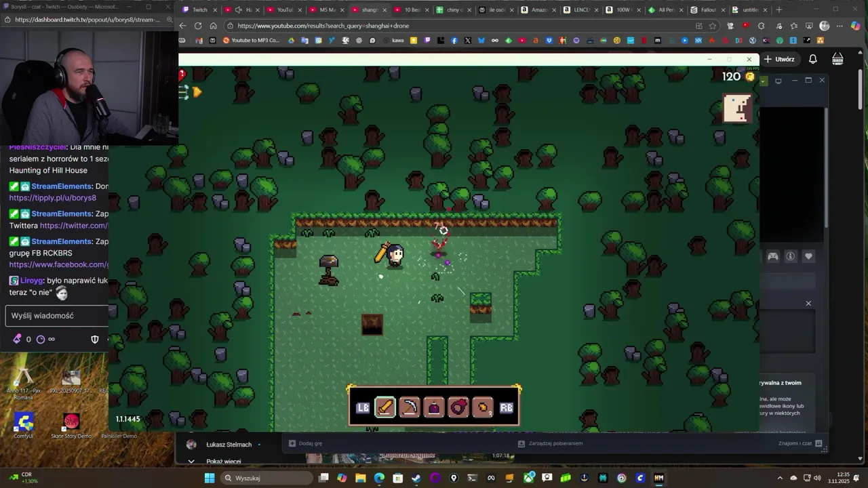Click the YouTube address bar URL
The width and height of the screenshot is (868, 488).
pos(323,26)
